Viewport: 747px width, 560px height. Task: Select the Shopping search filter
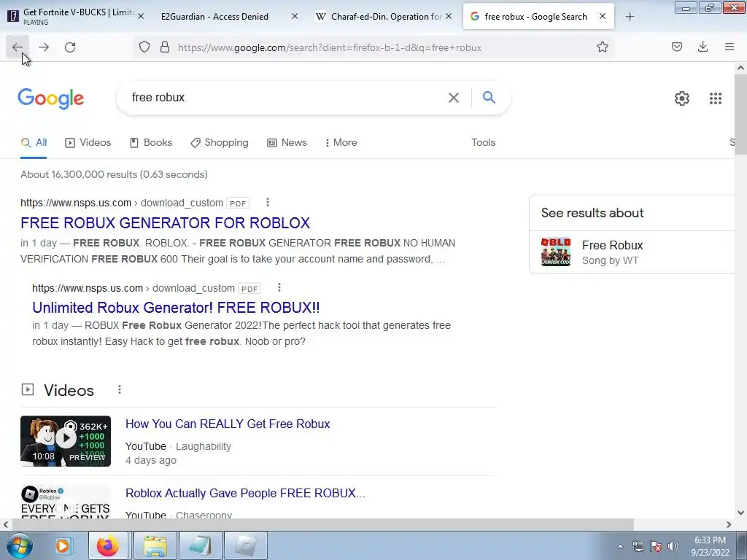coord(220,142)
